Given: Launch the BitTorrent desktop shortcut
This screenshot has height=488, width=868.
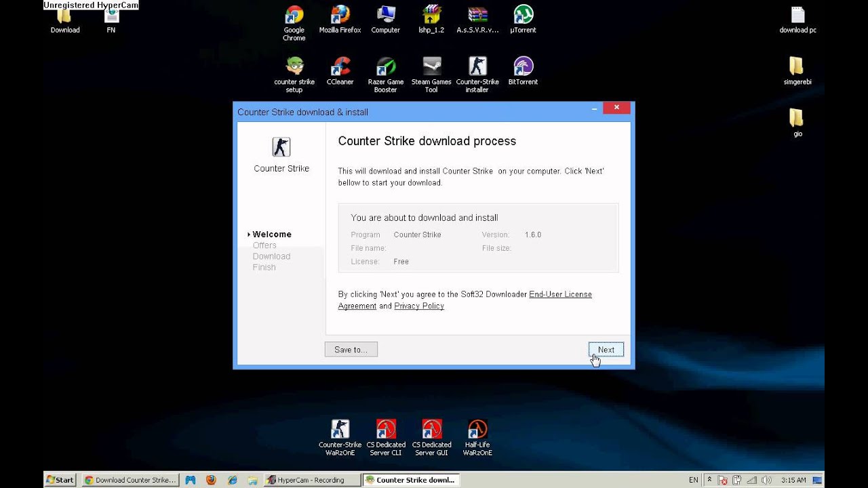Looking at the screenshot, I should tap(523, 70).
